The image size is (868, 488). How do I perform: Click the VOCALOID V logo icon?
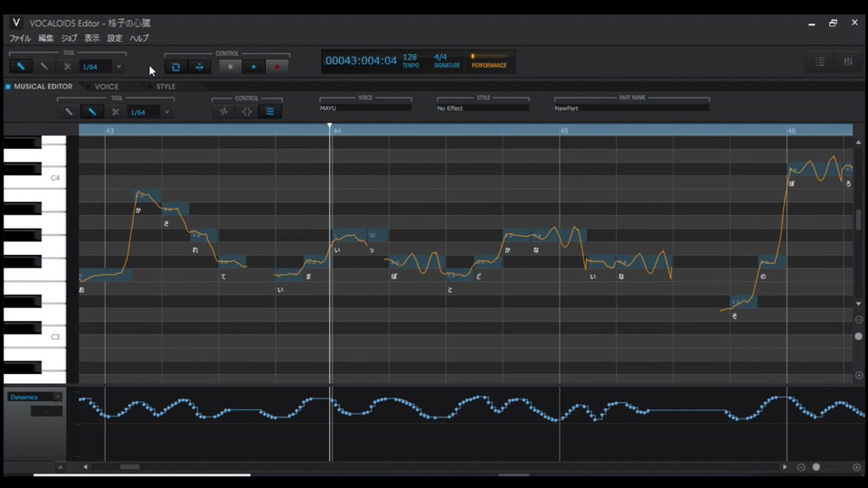coord(16,23)
